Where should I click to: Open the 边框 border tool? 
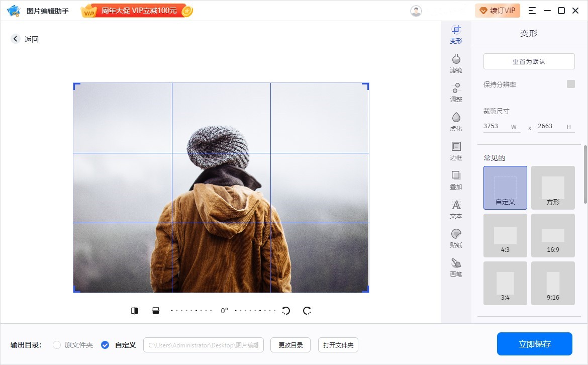tap(456, 151)
